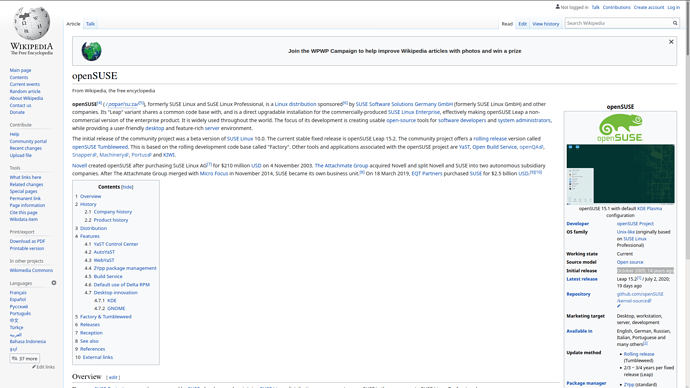Click the WPWP campaign globe image
The height and width of the screenshot is (388, 690).
click(x=92, y=51)
